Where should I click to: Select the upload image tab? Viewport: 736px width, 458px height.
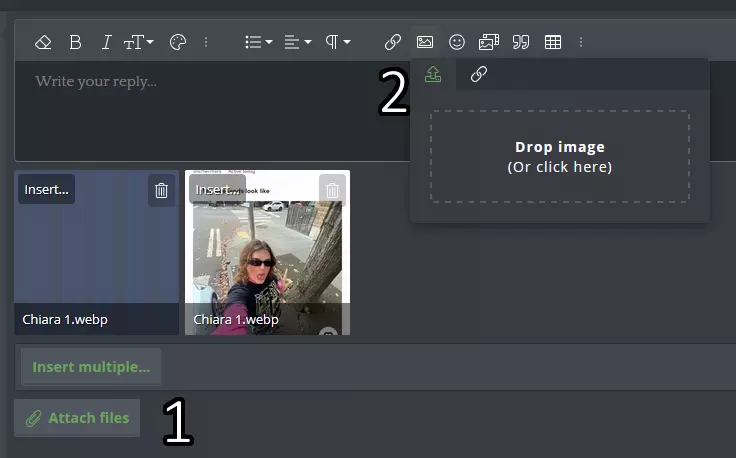pyautogui.click(x=433, y=74)
